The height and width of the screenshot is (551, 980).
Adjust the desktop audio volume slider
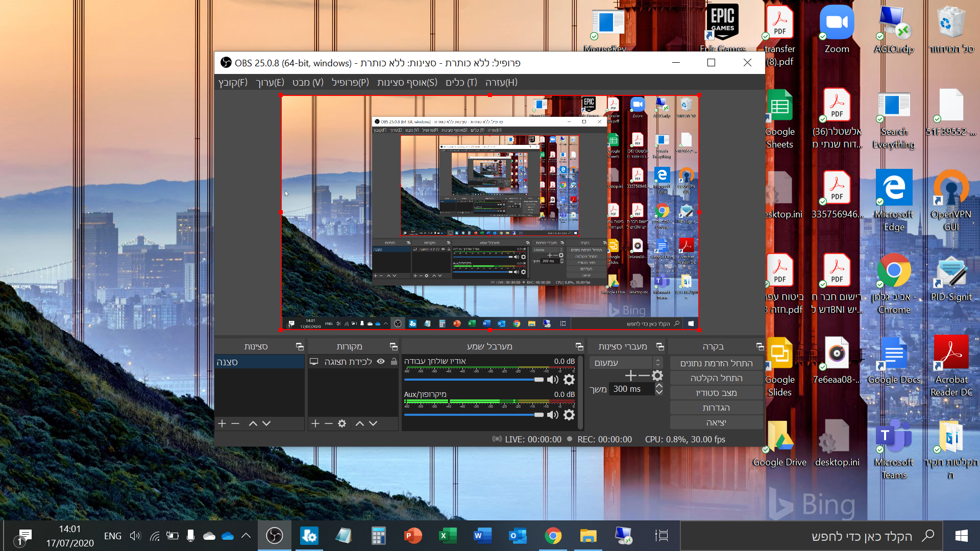474,380
